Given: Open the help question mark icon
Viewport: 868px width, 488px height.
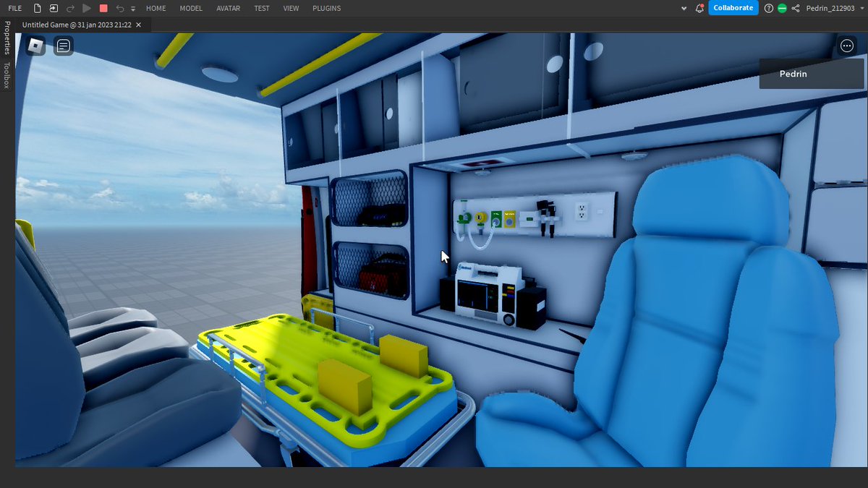Looking at the screenshot, I should tap(768, 8).
